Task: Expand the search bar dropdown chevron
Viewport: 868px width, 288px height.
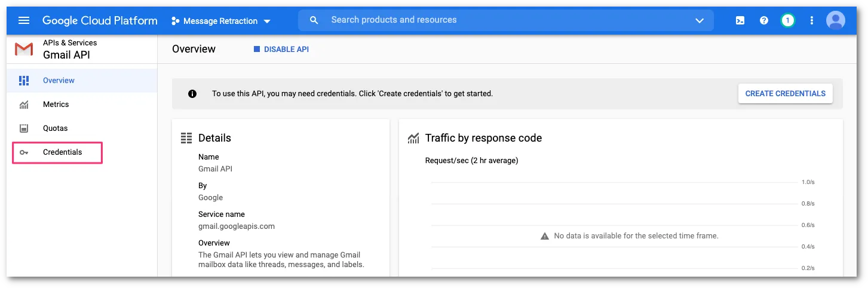Action: pyautogui.click(x=700, y=20)
